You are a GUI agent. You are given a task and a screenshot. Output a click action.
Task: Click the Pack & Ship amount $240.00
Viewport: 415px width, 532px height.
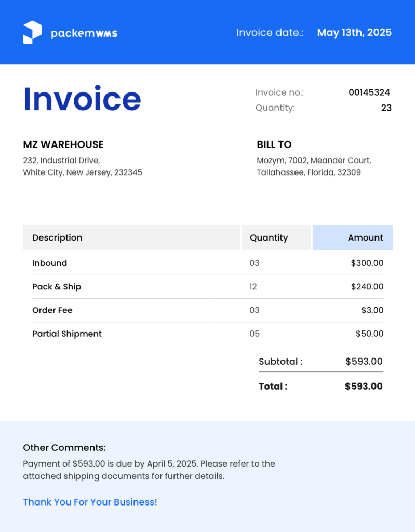click(x=367, y=287)
